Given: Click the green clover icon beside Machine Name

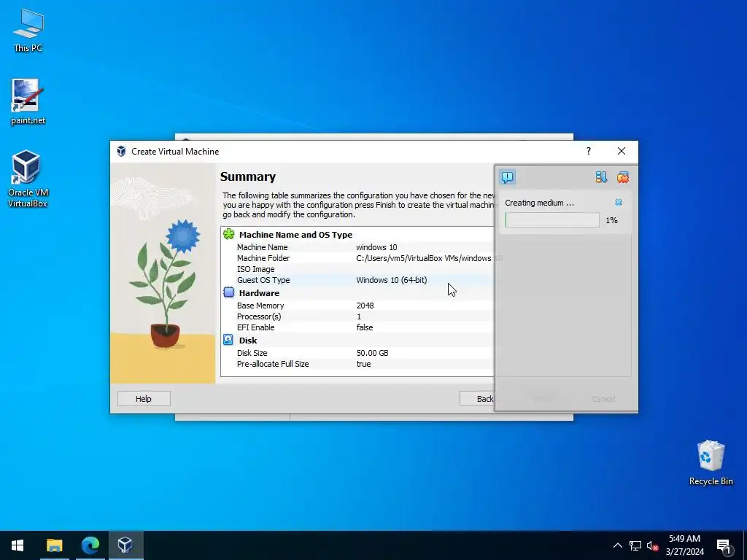Looking at the screenshot, I should point(228,234).
